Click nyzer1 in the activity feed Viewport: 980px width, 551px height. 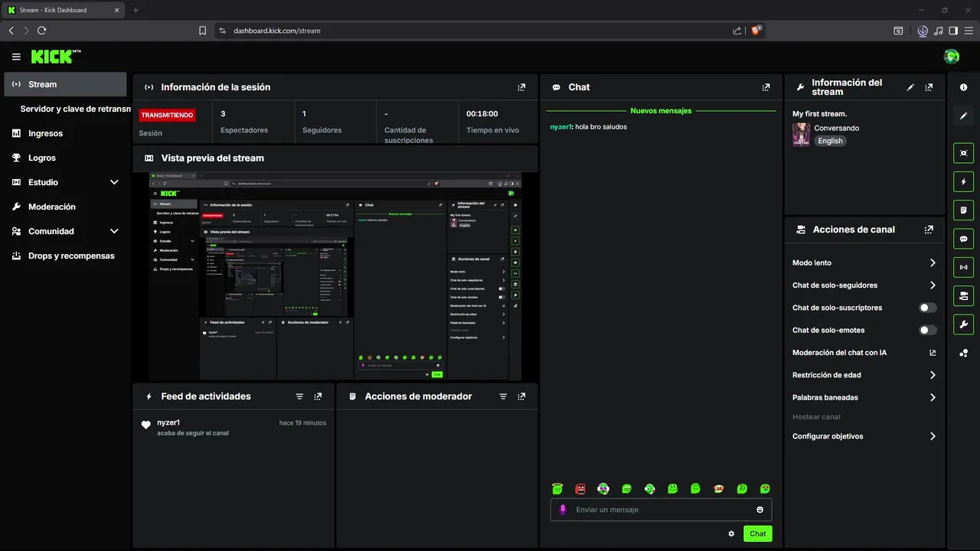168,422
